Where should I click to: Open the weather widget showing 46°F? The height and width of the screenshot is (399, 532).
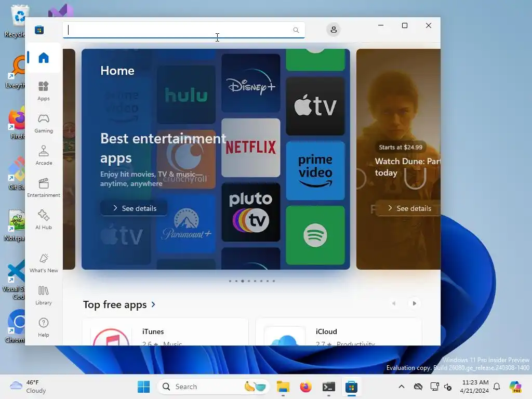coord(28,387)
